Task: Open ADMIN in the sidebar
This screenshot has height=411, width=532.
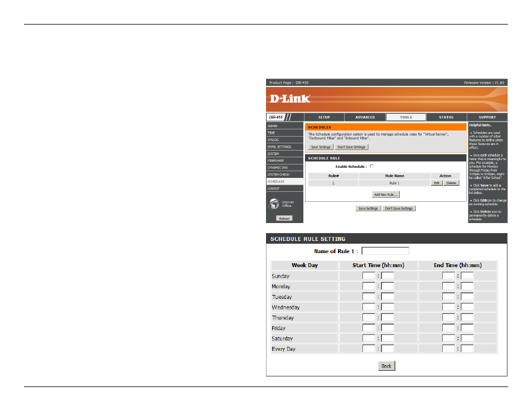Action: point(284,126)
